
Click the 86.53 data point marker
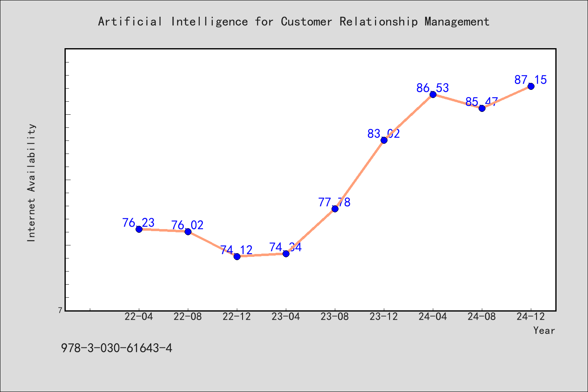click(433, 94)
